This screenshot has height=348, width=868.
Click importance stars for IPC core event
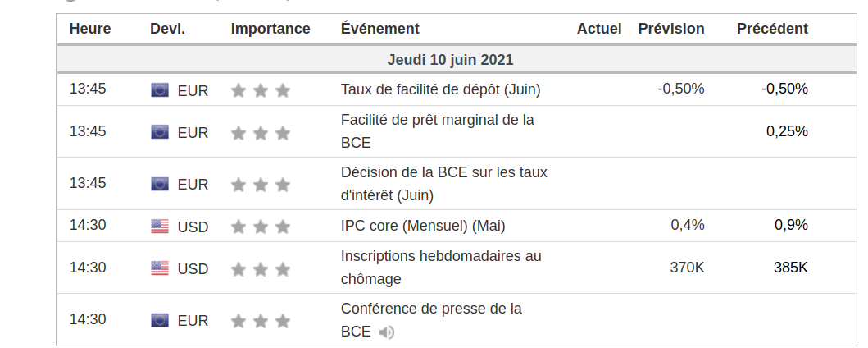point(261,227)
